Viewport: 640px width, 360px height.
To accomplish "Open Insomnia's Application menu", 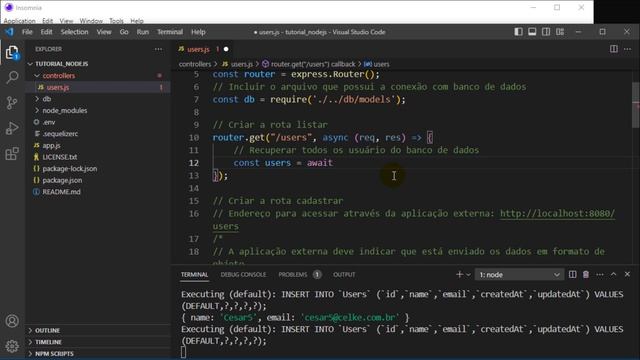I will (x=20, y=20).
